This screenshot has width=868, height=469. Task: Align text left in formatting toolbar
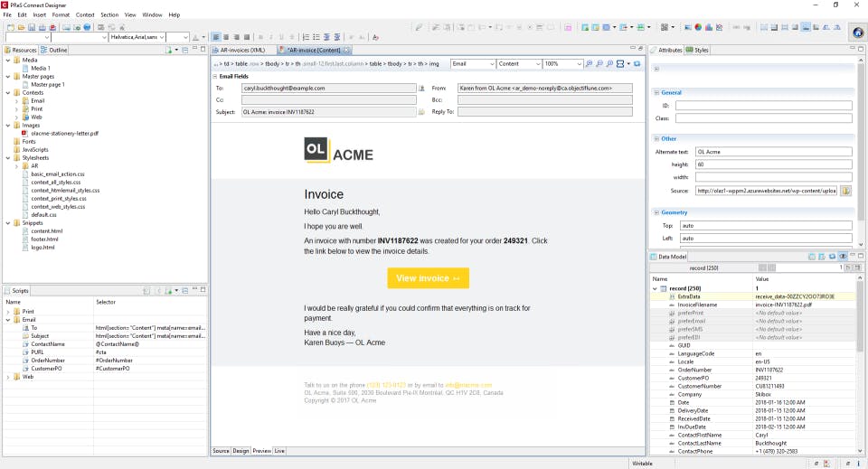point(216,37)
